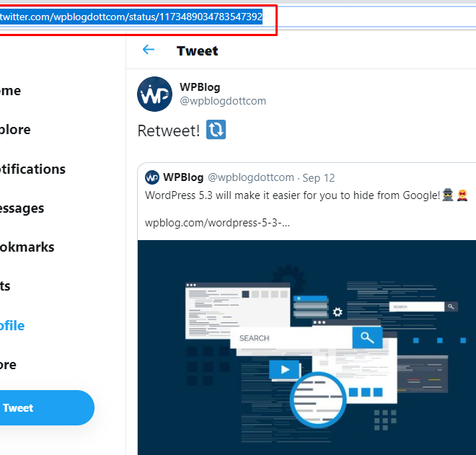Screen dimensions: 476x455
Task: Click the quoted tweet's search illustration image
Action: point(307,348)
